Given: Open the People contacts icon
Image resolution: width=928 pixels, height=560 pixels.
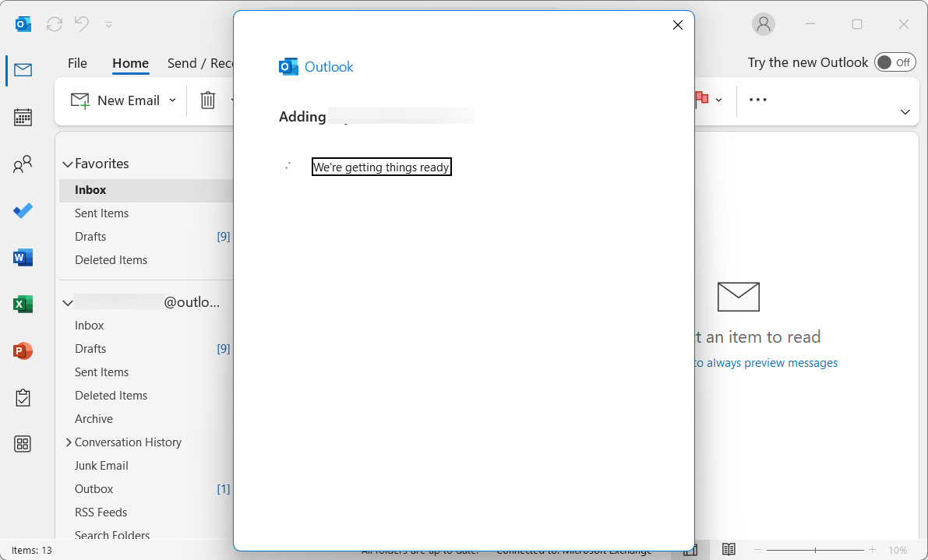Looking at the screenshot, I should [x=23, y=164].
